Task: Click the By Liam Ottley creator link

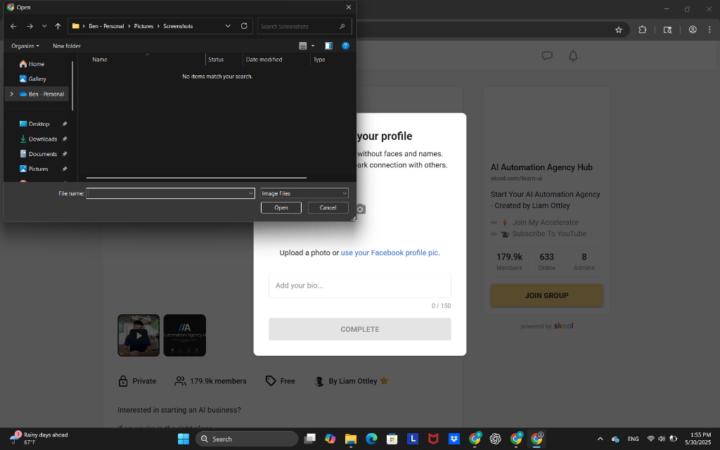Action: pos(352,381)
